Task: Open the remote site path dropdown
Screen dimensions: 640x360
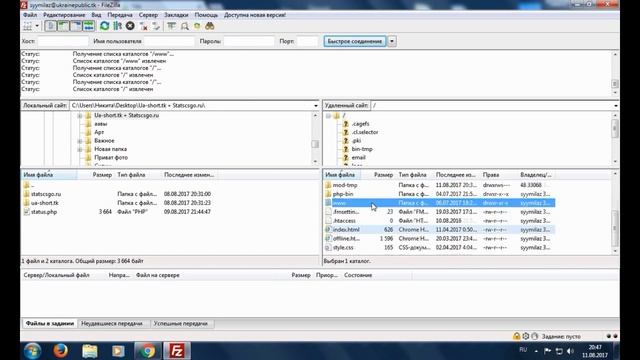Action: (616, 106)
